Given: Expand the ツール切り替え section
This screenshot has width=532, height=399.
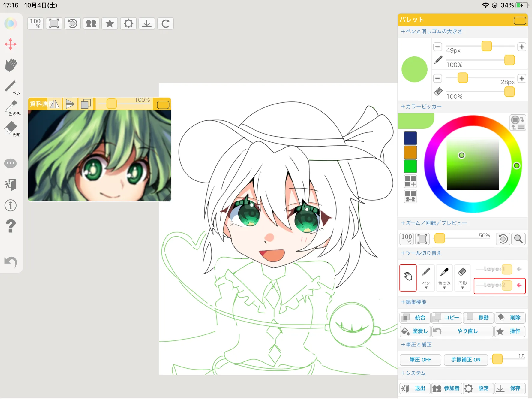Looking at the screenshot, I should pyautogui.click(x=421, y=253).
